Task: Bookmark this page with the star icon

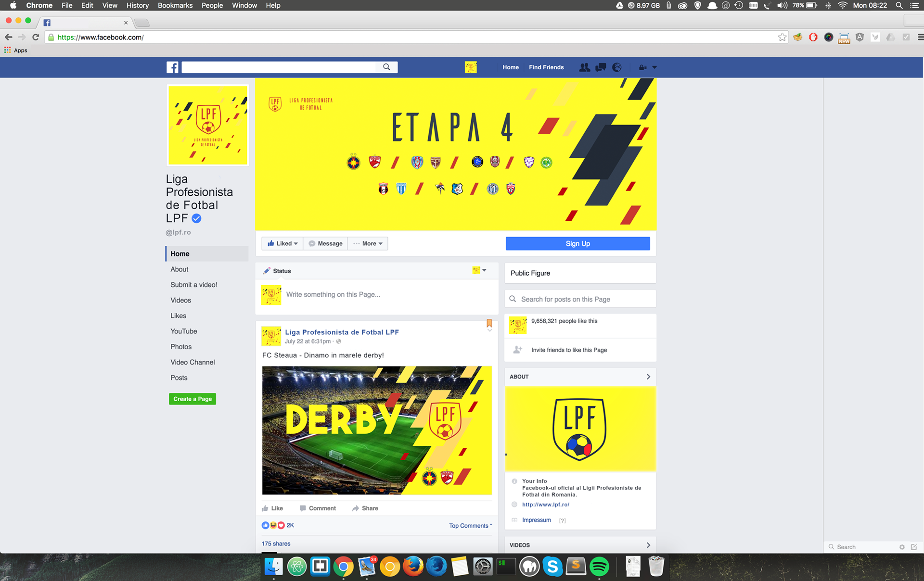Action: tap(783, 37)
